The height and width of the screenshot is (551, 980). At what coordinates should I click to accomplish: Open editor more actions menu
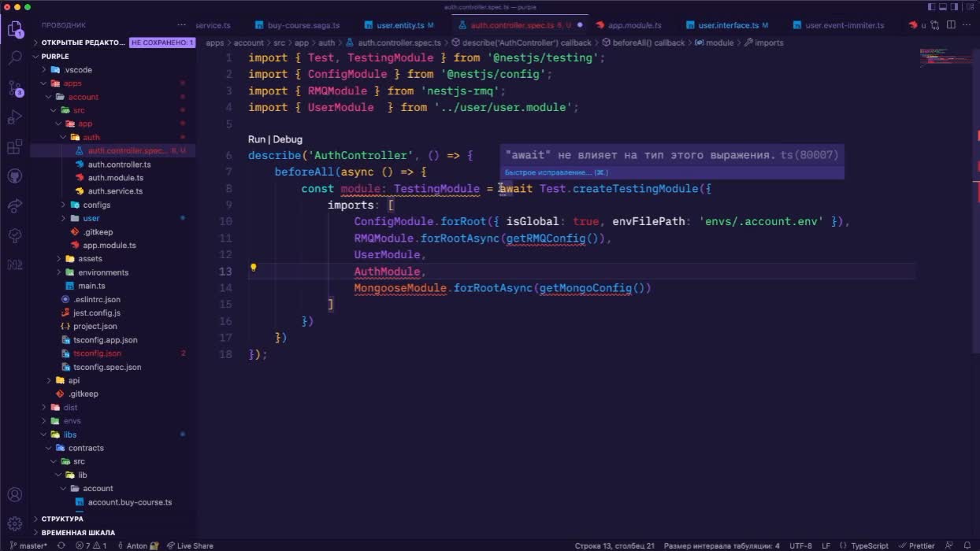pos(968,25)
